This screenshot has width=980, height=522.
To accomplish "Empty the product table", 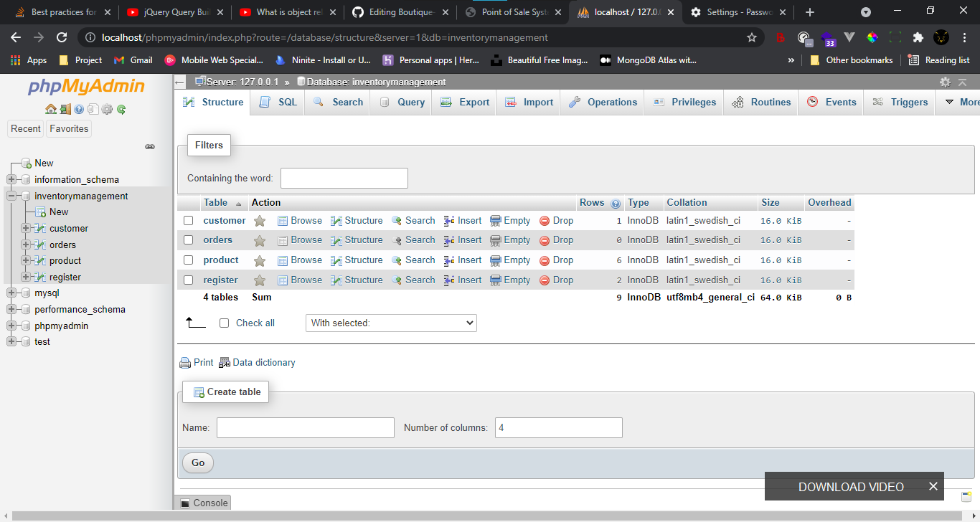I will pyautogui.click(x=510, y=260).
